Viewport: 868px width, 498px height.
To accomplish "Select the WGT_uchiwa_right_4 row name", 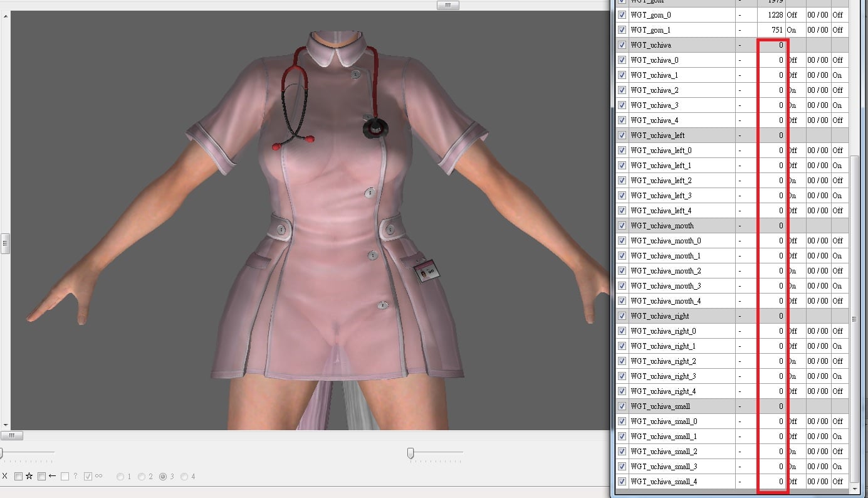I will coord(663,391).
